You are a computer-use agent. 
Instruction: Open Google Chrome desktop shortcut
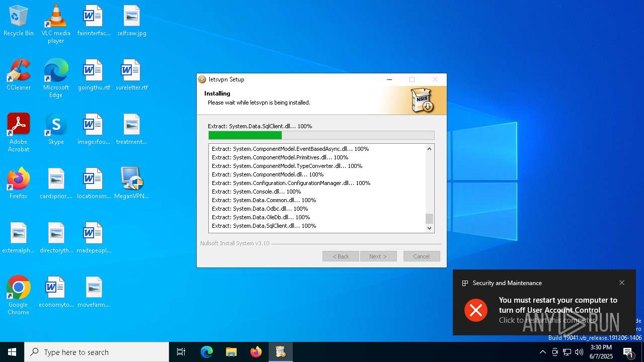tap(19, 296)
